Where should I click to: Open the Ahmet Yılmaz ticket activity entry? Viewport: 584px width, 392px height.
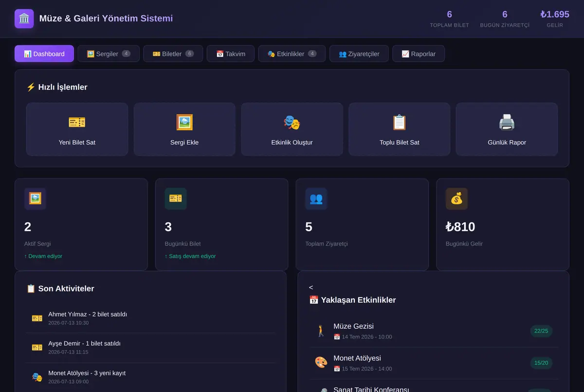click(150, 319)
